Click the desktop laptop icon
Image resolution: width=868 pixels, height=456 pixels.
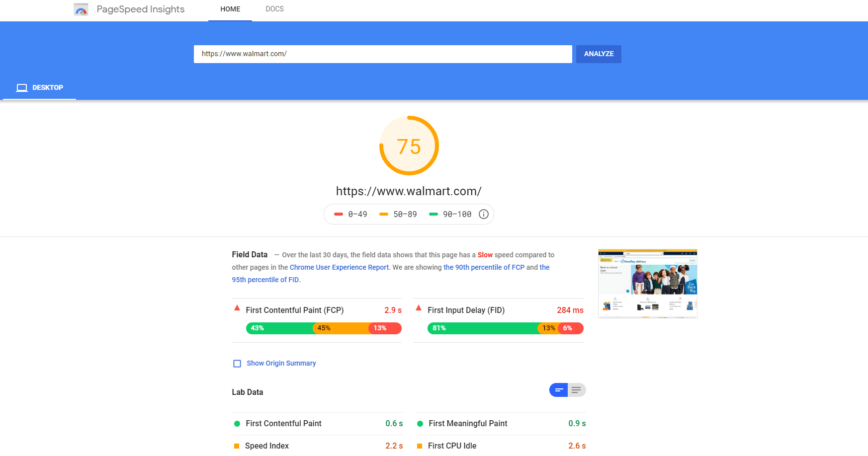click(x=22, y=88)
